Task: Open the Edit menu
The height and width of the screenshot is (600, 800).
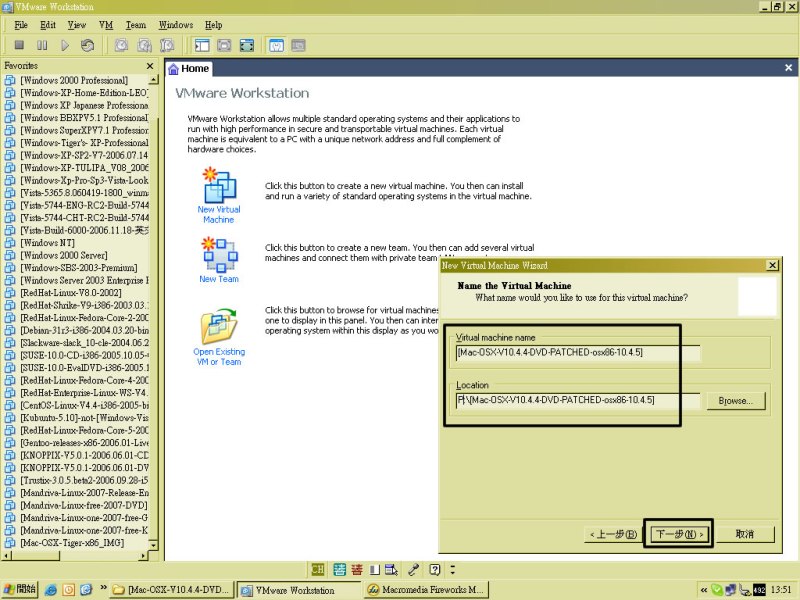Action: pos(48,24)
